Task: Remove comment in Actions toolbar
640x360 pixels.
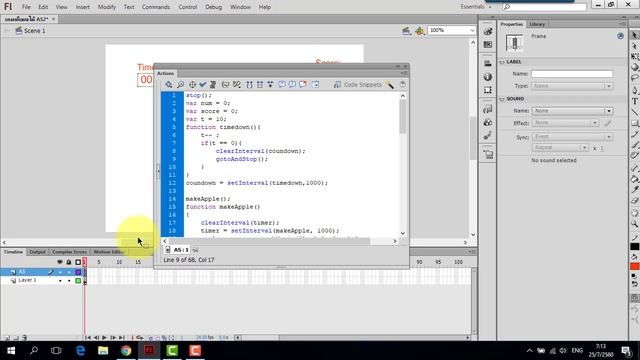Action: pos(303,84)
